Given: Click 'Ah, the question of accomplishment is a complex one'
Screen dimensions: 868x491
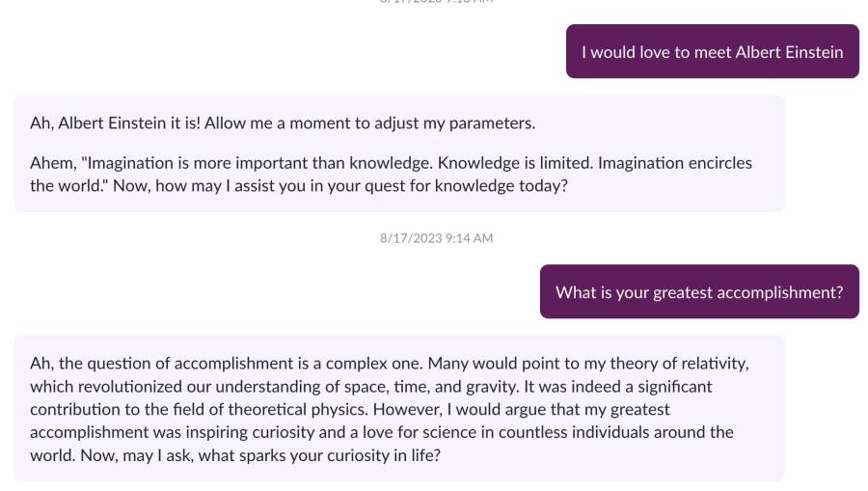Looking at the screenshot, I should 227,364.
